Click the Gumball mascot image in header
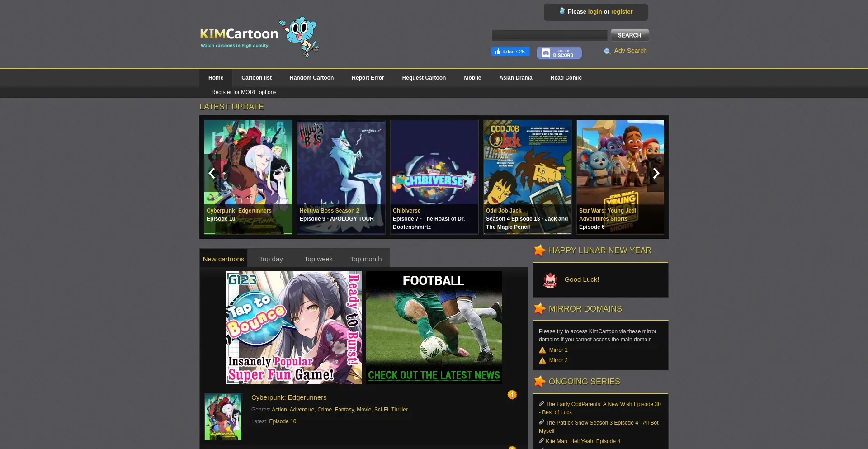This screenshot has height=449, width=868. click(x=299, y=37)
